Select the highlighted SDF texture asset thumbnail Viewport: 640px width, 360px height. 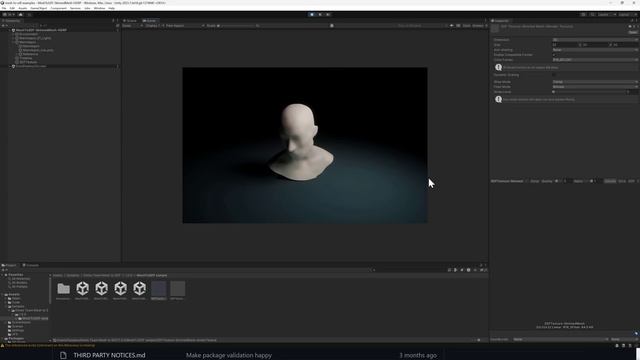point(158,289)
